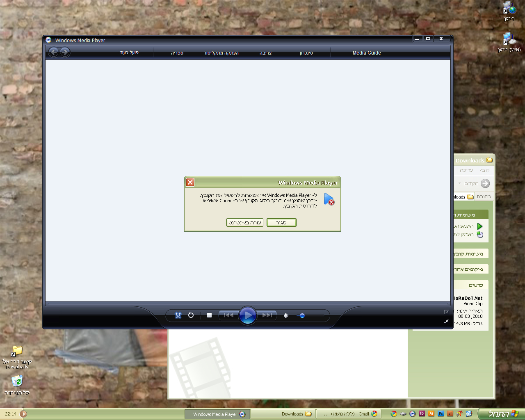Mute the sound with the speaker icon
Image resolution: width=525 pixels, height=420 pixels.
[286, 315]
